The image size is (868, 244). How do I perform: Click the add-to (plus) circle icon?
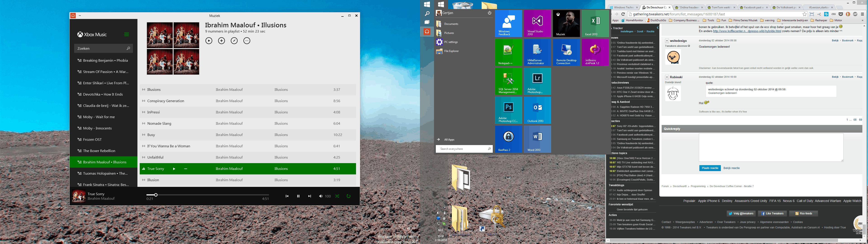[221, 41]
